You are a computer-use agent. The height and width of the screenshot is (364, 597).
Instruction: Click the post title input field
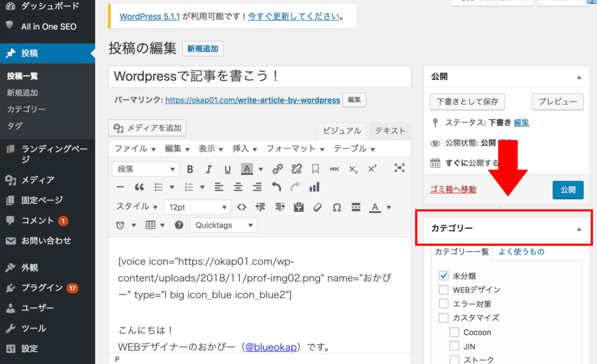pos(259,76)
